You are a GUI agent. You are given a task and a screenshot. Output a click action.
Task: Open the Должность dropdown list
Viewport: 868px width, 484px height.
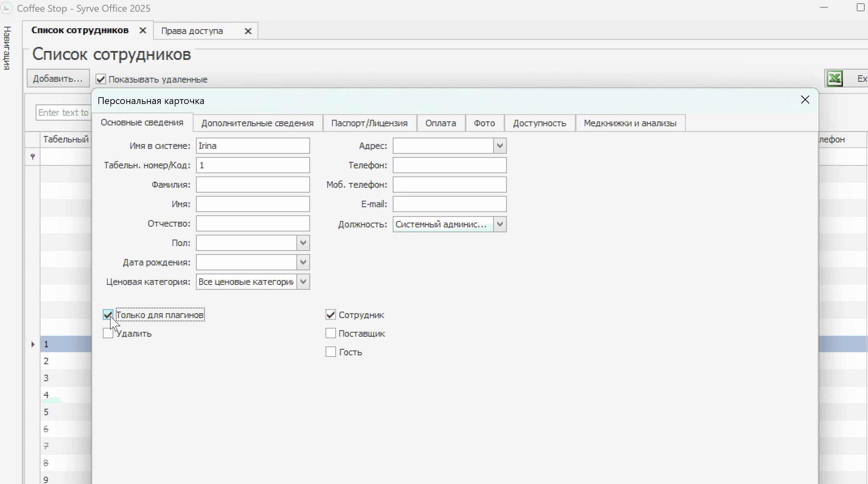(500, 224)
